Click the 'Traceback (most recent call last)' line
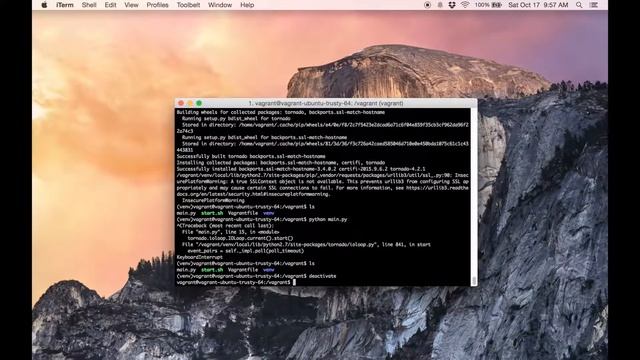The height and width of the screenshot is (360, 640). [226, 226]
